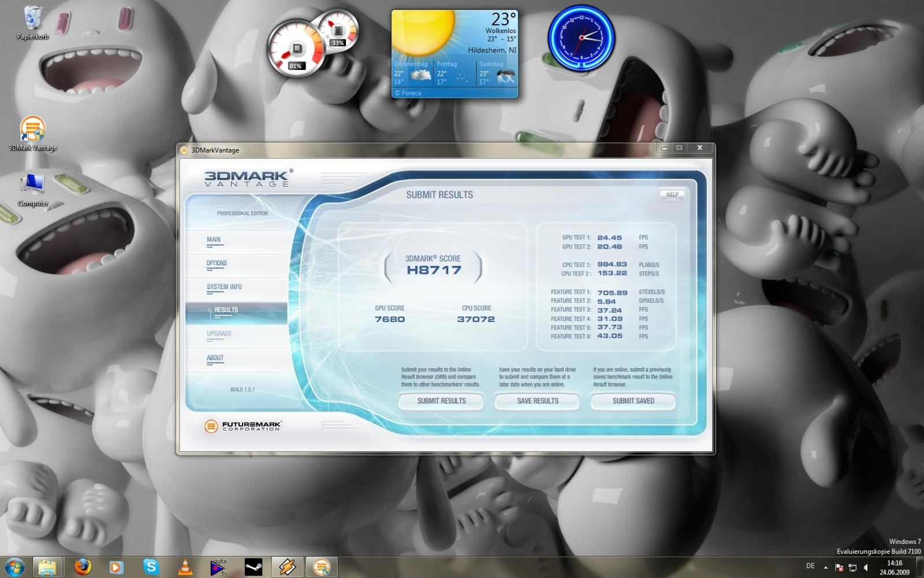Click the BUILD 1.0.1 label

(x=243, y=390)
